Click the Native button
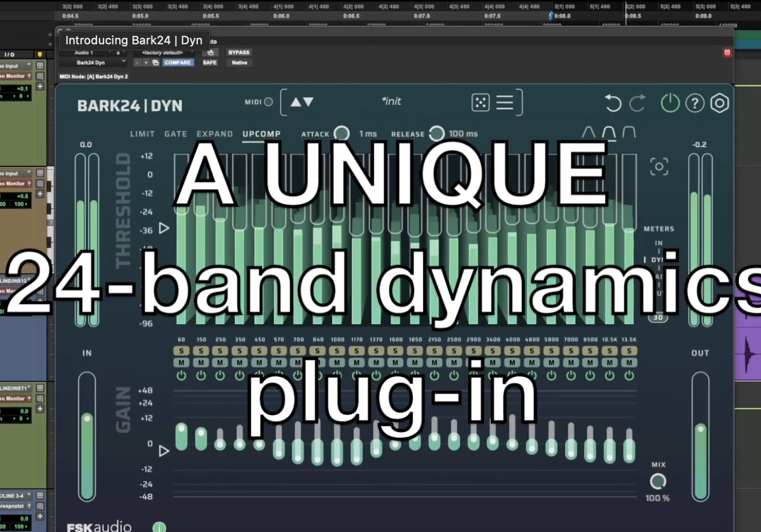Viewport: 761px width, 532px height. coord(239,62)
